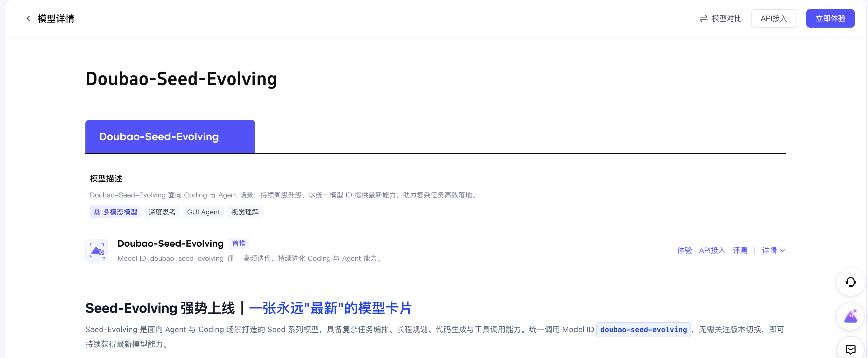The image size is (868, 358).
Task: Open the feedback message icon
Action: 850,349
